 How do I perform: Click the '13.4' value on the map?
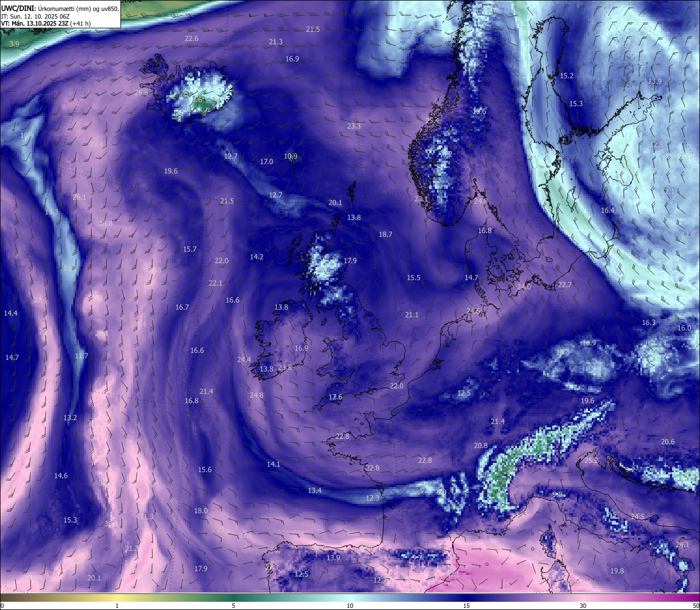click(314, 490)
